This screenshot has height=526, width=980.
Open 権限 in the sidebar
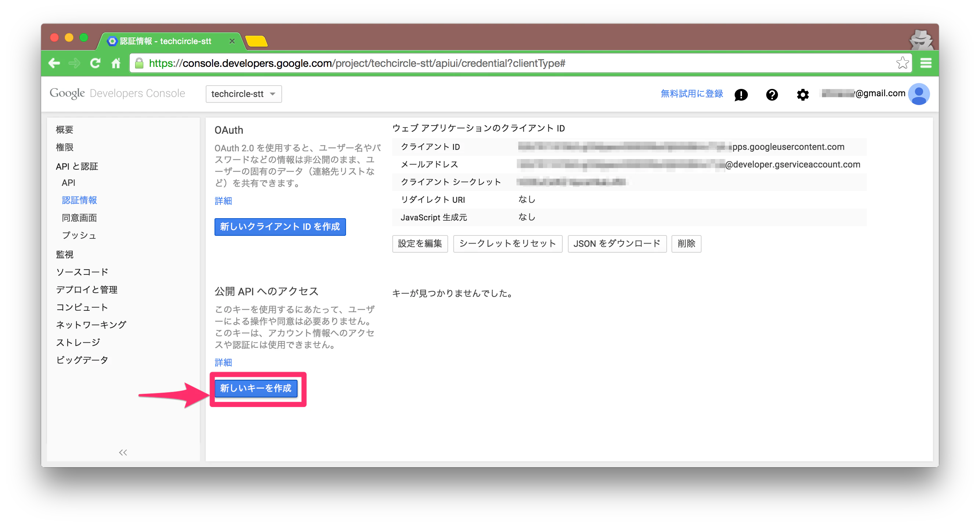(65, 147)
